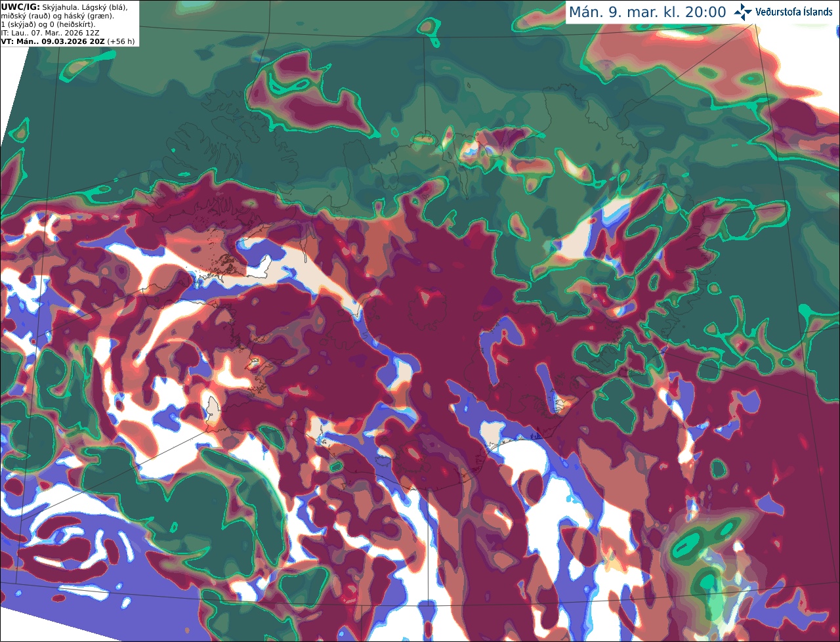Screen dimensions: 840x642
Task: Click 'Skýjahula. Lágský (blá),' legend text
Action: (x=85, y=7)
